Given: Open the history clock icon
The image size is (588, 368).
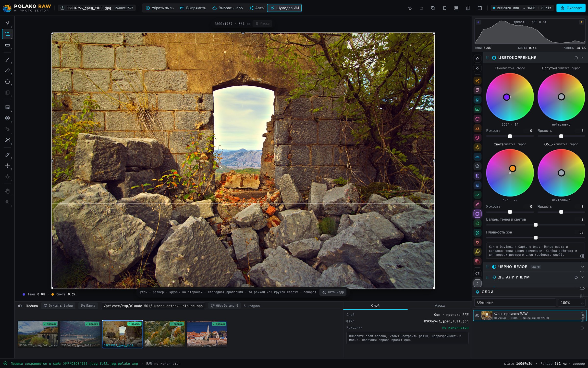Looking at the screenshot, I should pyautogui.click(x=433, y=8).
